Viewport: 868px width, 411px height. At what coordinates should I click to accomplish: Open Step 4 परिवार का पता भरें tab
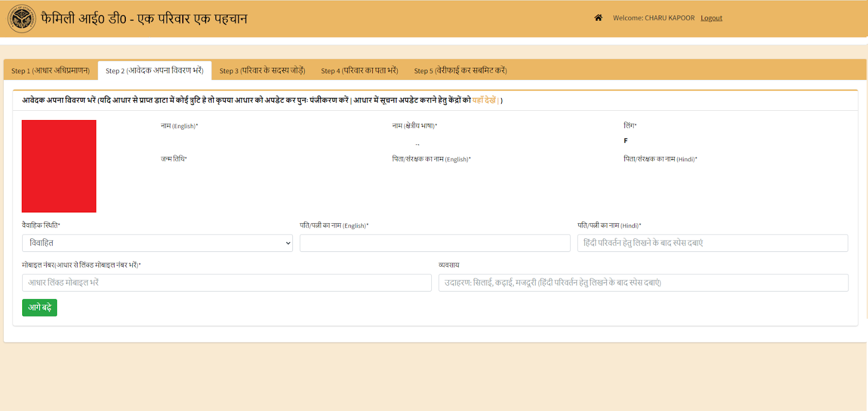359,71
